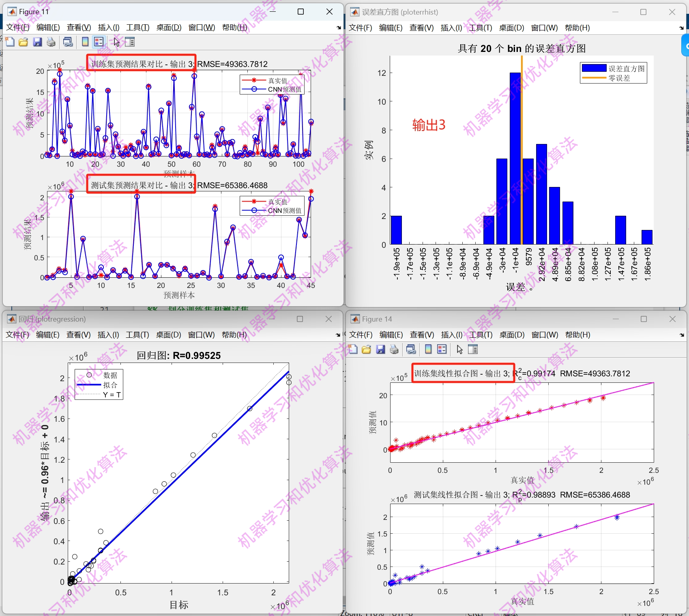Open 编辑(E) menu in plotregression window
This screenshot has height=616, width=689.
tap(48, 335)
